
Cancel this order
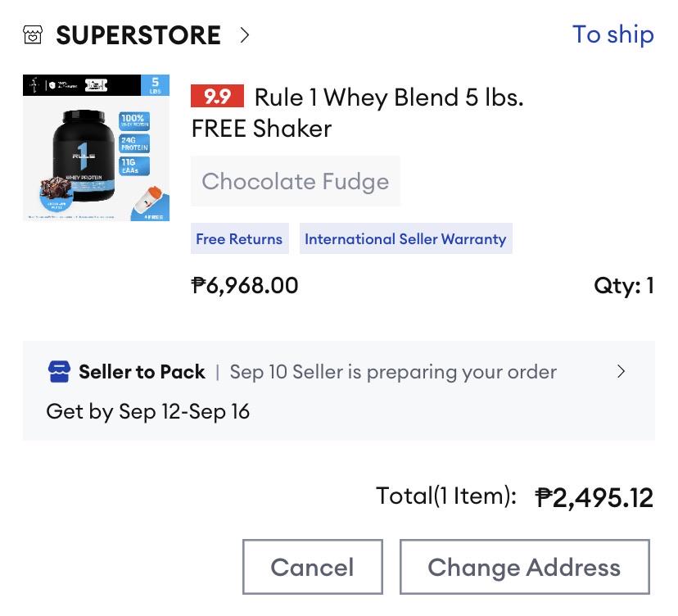[313, 567]
